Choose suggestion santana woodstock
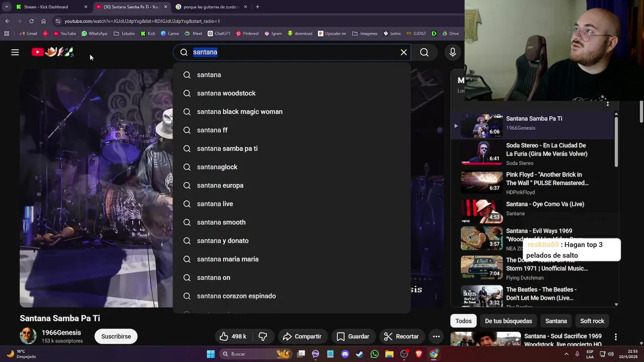The image size is (644, 362). [x=292, y=93]
